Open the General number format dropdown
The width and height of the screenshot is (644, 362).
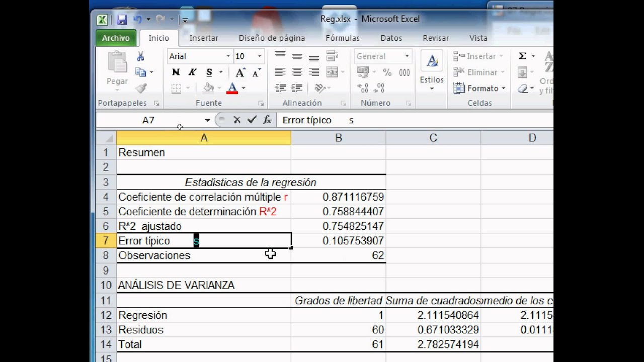(x=407, y=56)
